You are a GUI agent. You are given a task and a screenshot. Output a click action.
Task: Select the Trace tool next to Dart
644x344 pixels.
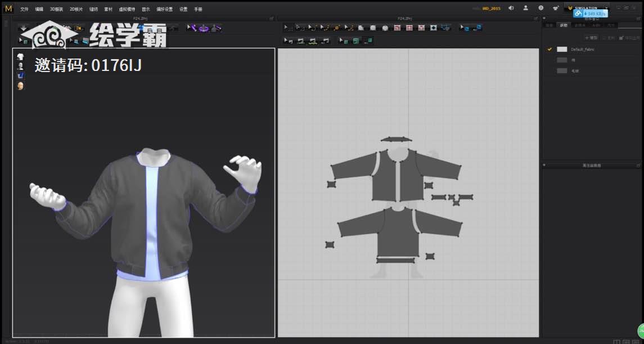445,28
